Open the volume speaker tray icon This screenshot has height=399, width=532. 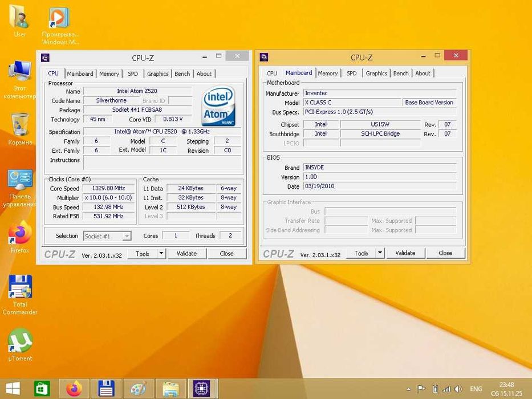coord(458,389)
